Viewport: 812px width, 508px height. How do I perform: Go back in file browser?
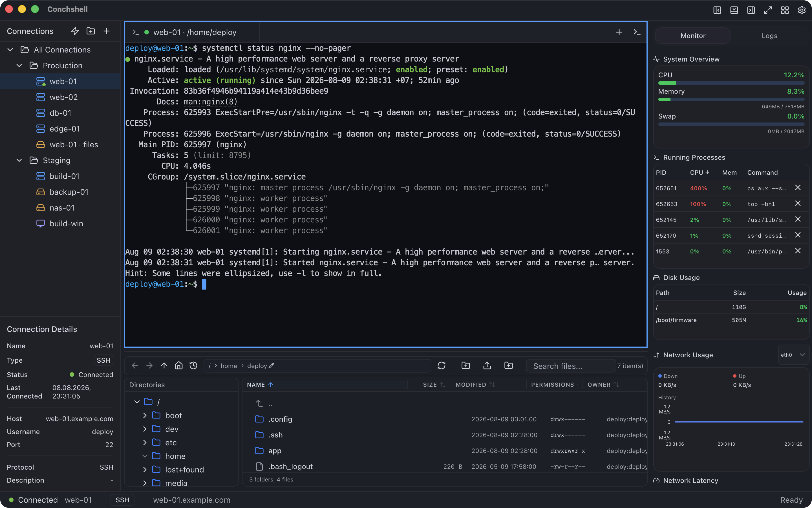tap(134, 365)
